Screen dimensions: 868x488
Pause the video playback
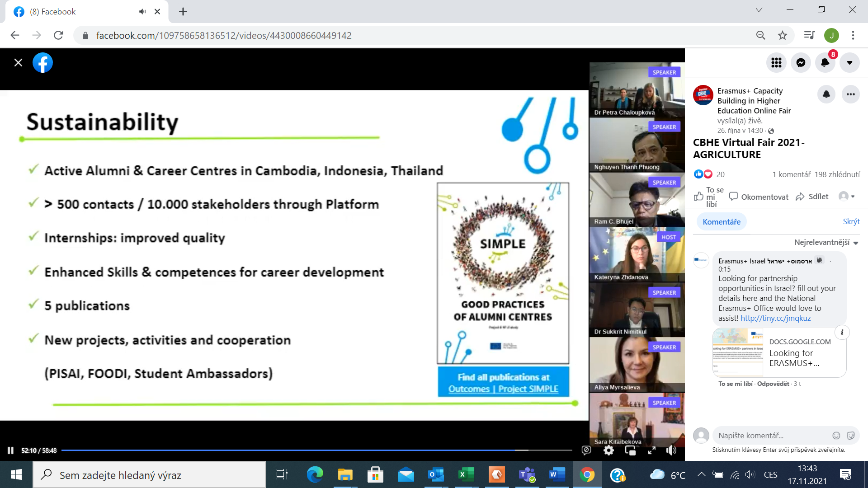[10, 450]
